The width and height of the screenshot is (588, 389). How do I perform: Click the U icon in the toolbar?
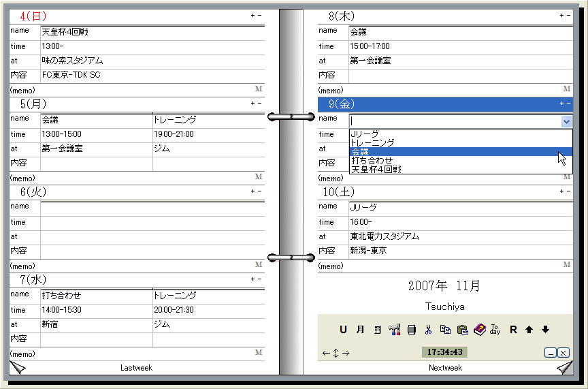pos(343,330)
